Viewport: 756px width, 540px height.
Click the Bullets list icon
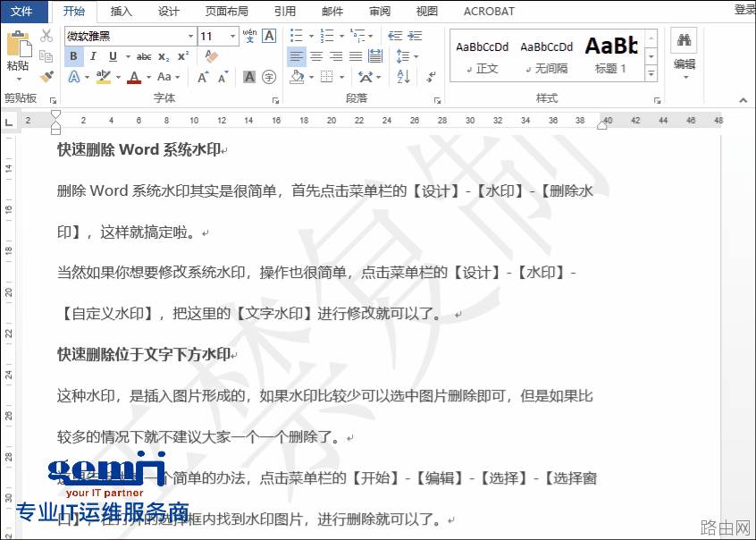[296, 36]
